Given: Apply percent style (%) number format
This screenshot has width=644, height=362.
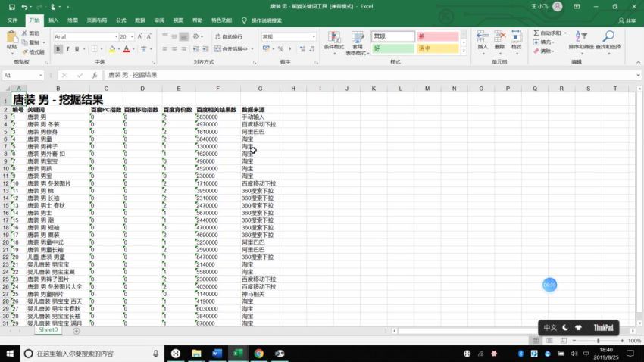Looking at the screenshot, I should [x=280, y=48].
